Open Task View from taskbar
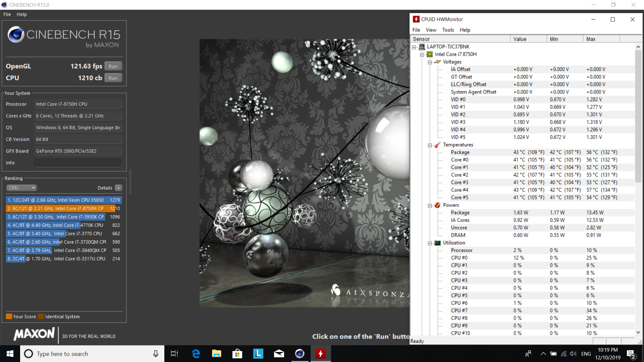Viewport: 644px width, 362px height. coord(174,354)
